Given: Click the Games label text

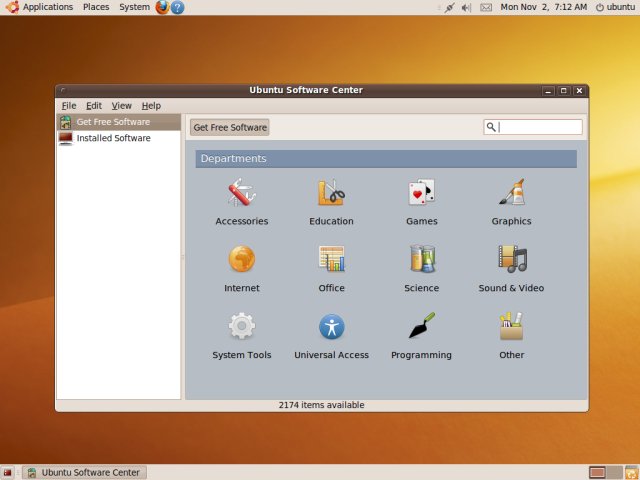Looking at the screenshot, I should pyautogui.click(x=422, y=221).
